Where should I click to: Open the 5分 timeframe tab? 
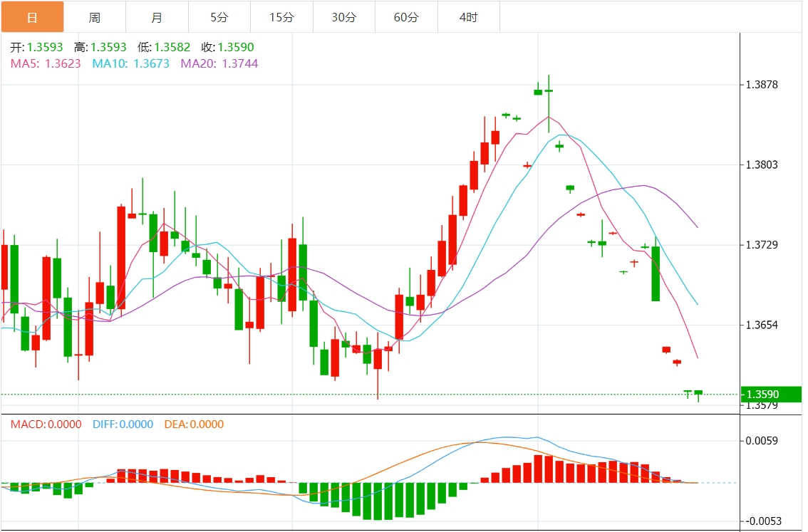tap(219, 17)
